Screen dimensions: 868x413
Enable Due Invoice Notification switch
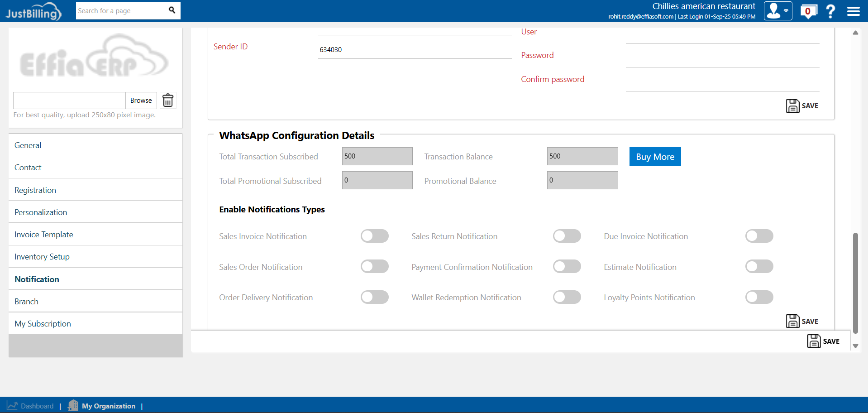point(759,236)
